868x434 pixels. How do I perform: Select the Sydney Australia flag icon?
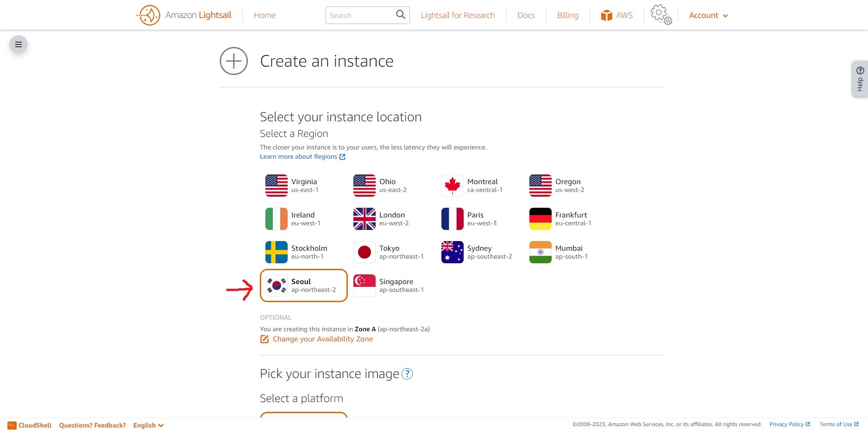[453, 252]
